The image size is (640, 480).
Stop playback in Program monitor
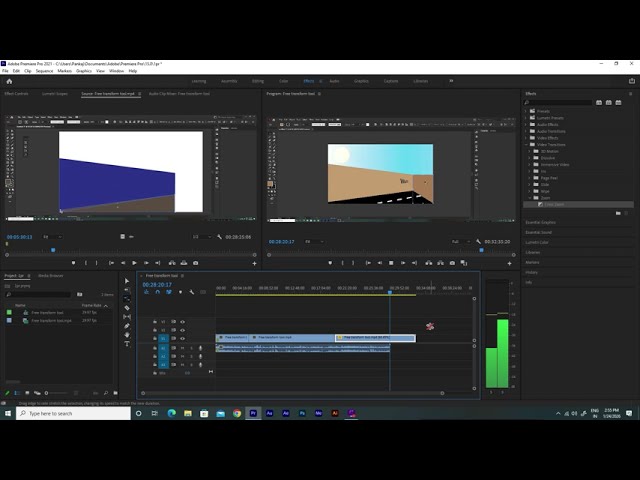[x=391, y=263]
